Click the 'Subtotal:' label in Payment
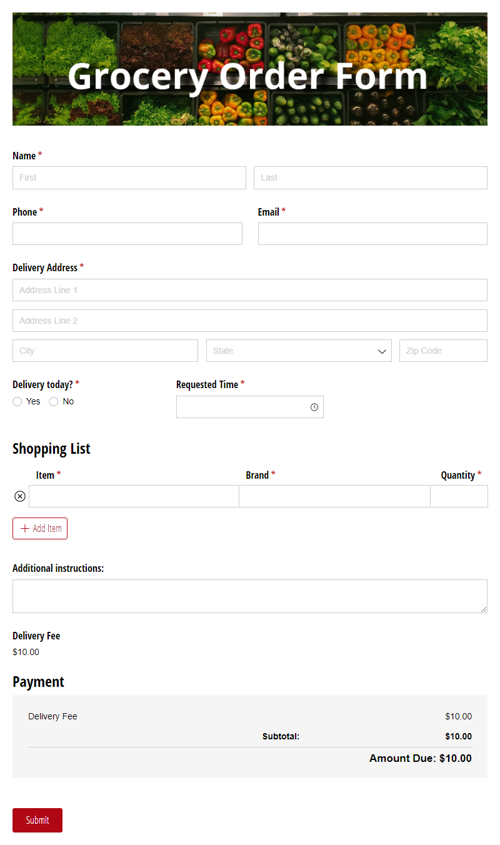The height and width of the screenshot is (845, 500). coord(281,736)
